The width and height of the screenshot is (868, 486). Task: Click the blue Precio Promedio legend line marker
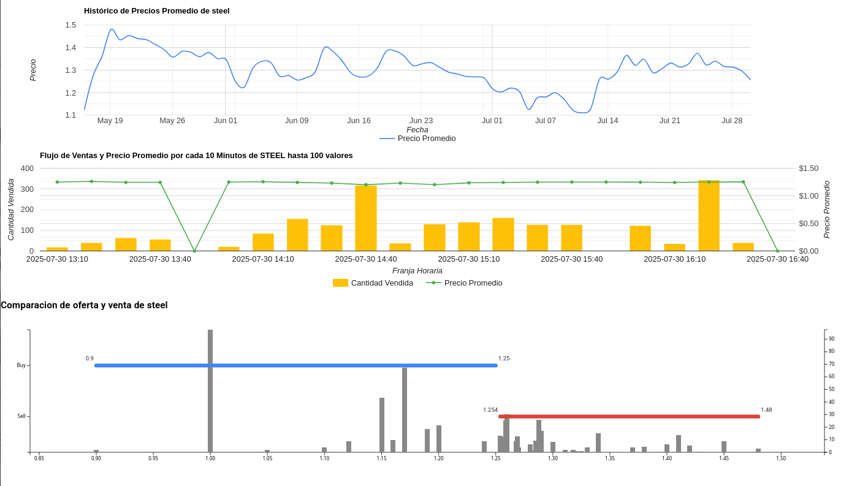387,139
